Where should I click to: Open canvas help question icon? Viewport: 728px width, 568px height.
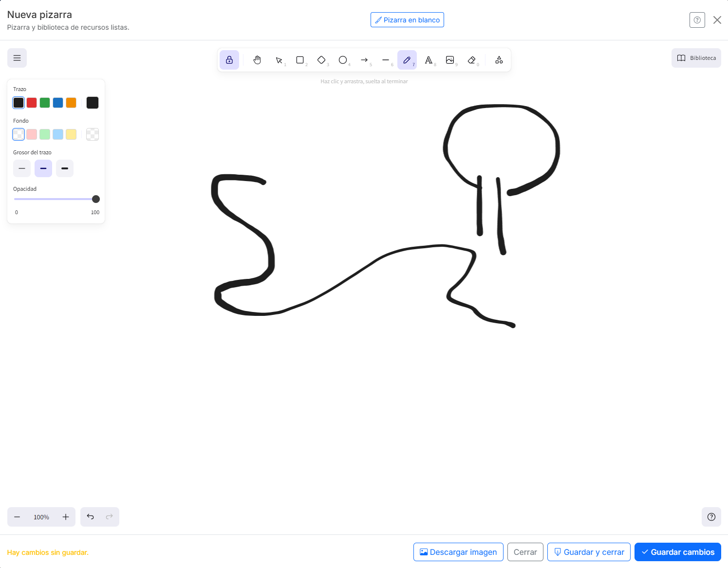coord(711,517)
